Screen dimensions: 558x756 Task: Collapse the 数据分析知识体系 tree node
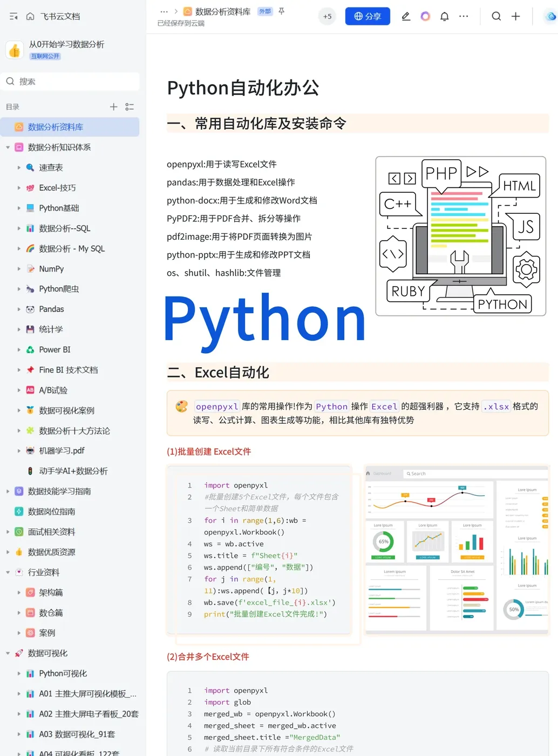click(x=8, y=147)
